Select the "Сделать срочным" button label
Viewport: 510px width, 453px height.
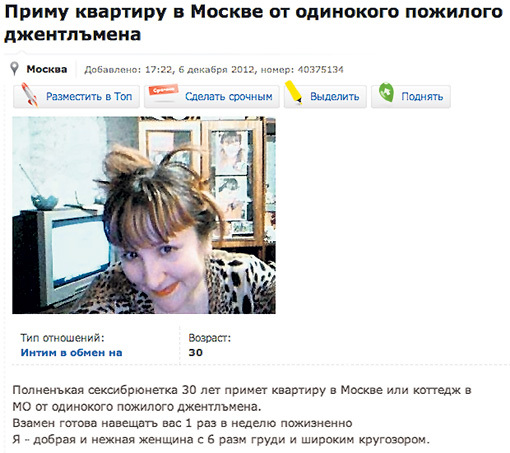click(x=229, y=97)
